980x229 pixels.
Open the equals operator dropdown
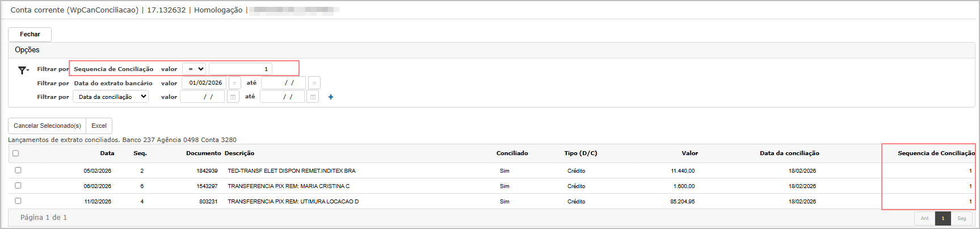(194, 69)
